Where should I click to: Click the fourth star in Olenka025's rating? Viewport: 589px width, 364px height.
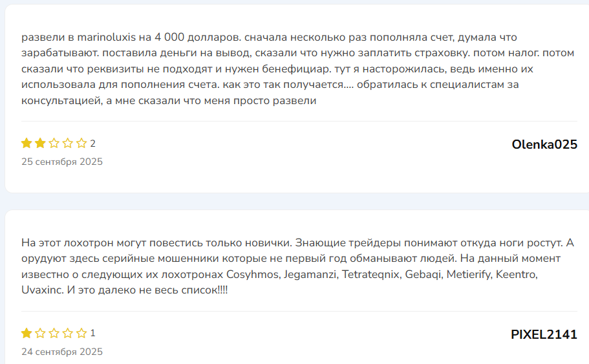pyautogui.click(x=68, y=143)
